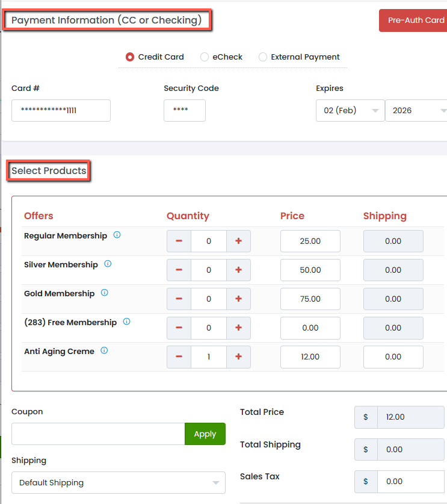The image size is (447, 504).
Task: Click the Coupon code input field
Action: pyautogui.click(x=98, y=434)
